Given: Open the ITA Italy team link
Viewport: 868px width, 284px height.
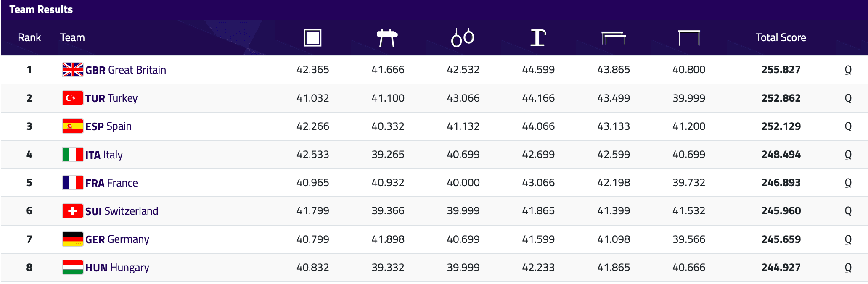Looking at the screenshot, I should pos(104,155).
